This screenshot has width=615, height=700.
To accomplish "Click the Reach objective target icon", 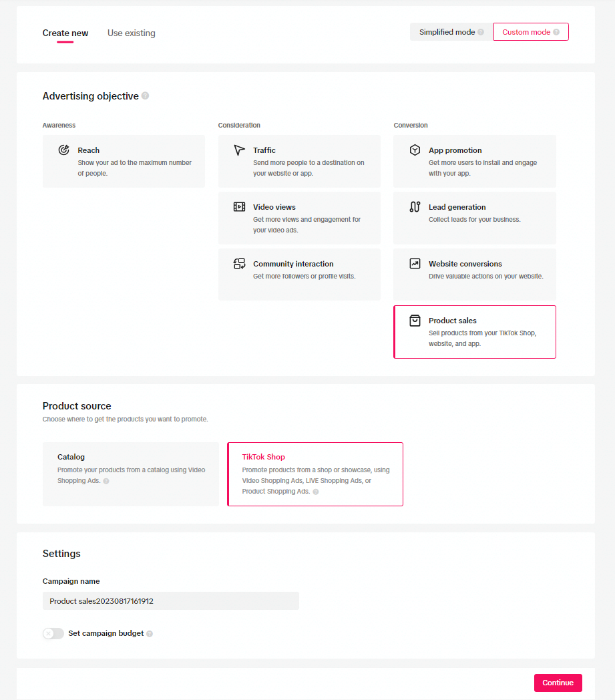I will [63, 150].
